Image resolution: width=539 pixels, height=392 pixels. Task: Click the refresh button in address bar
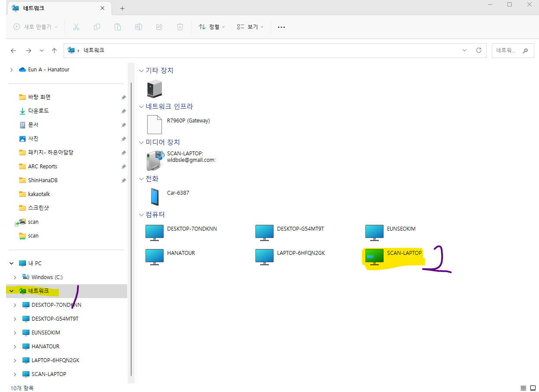click(x=478, y=50)
